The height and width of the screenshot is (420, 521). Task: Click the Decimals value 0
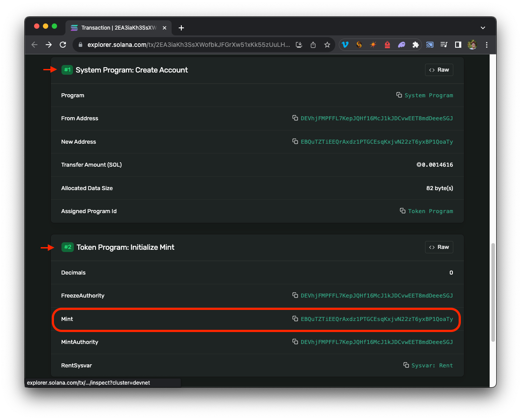[x=451, y=273]
